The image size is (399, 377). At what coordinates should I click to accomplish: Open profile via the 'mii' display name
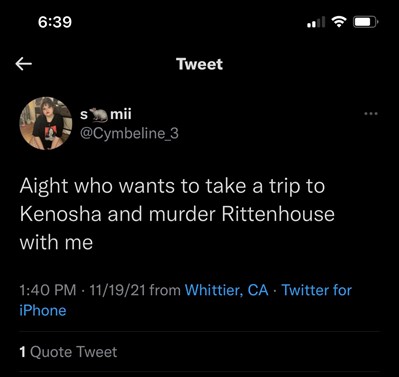click(x=121, y=114)
